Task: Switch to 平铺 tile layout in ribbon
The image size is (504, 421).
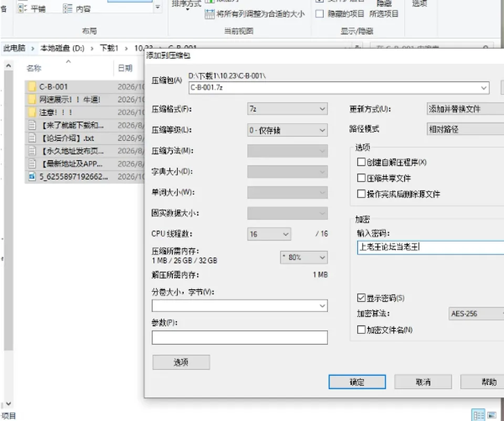Action: pyautogui.click(x=31, y=9)
